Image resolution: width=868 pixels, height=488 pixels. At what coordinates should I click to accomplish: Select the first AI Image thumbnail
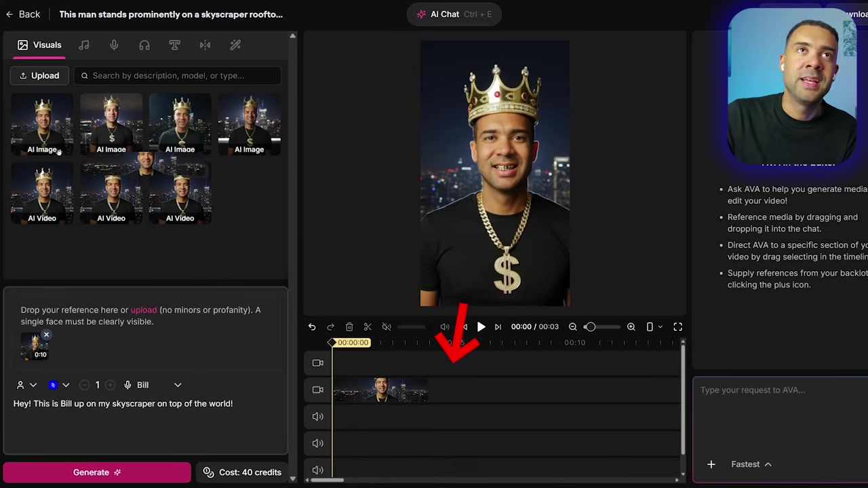point(42,125)
